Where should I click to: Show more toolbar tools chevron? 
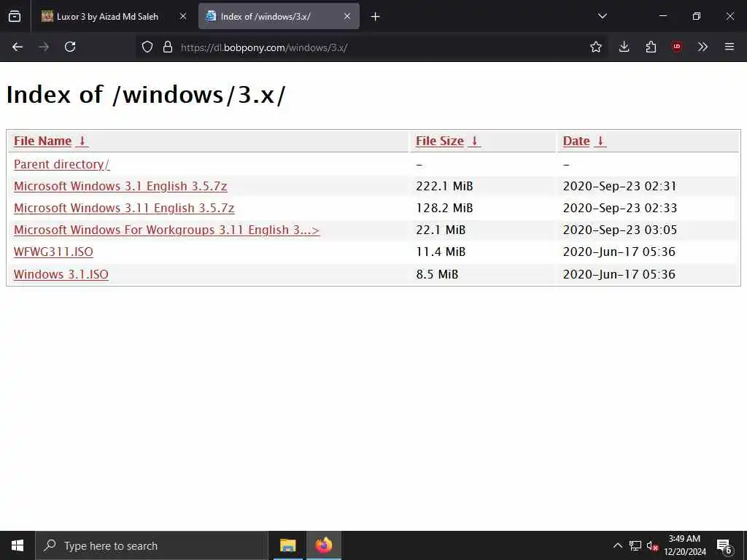(703, 47)
